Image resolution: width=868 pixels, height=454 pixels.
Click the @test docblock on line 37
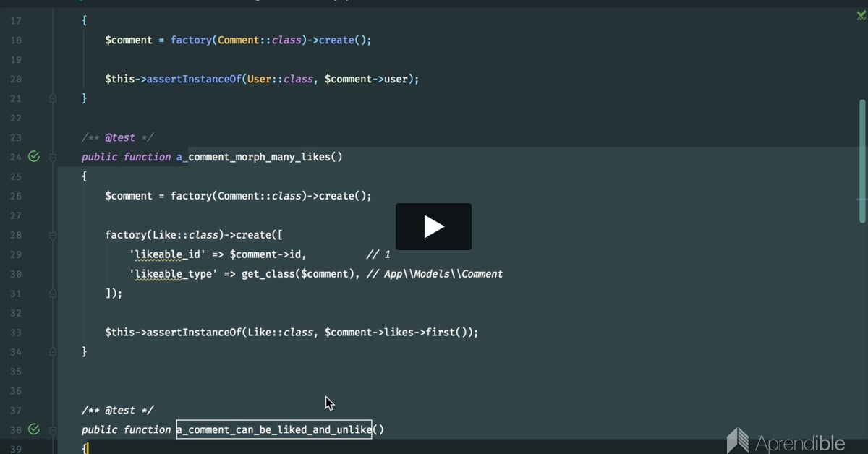coord(118,411)
